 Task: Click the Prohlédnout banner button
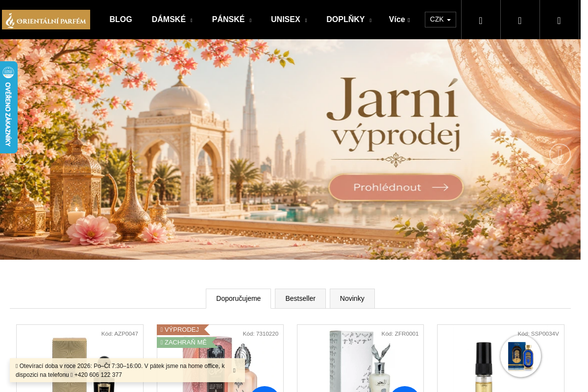coord(396,187)
